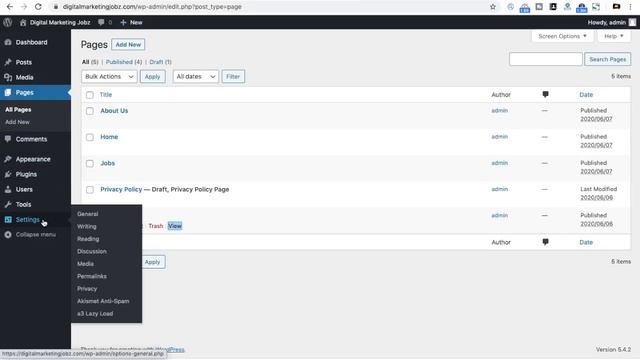The height and width of the screenshot is (360, 640).
Task: Expand the Screen Options panel
Action: tap(562, 36)
